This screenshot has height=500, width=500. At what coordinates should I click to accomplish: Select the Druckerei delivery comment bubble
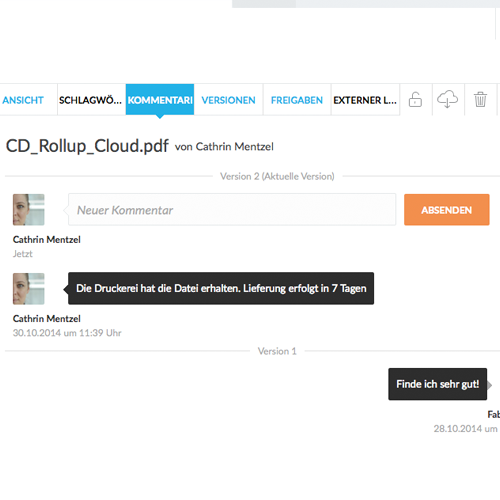(x=221, y=288)
